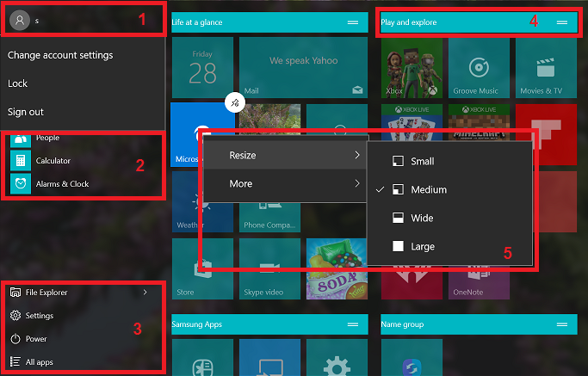
Task: Click the Samsung Apps group handle
Action: [353, 324]
